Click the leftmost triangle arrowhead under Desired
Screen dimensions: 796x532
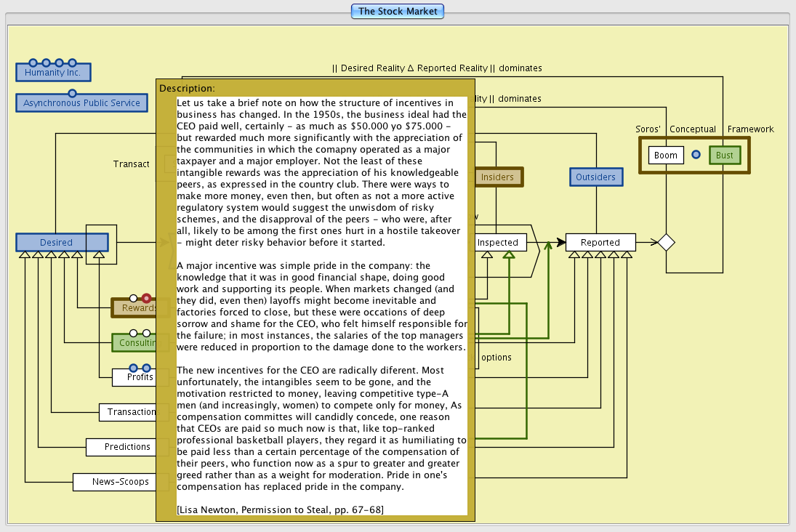pos(24,255)
